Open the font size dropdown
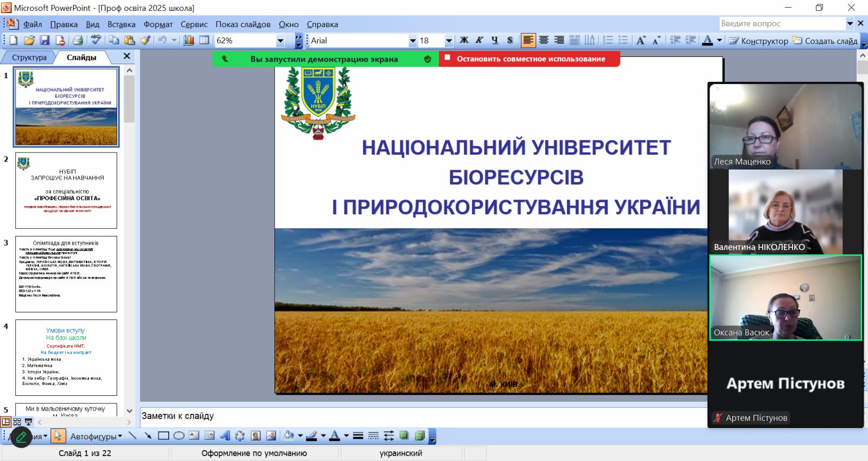The height and width of the screenshot is (461, 868). tap(449, 41)
